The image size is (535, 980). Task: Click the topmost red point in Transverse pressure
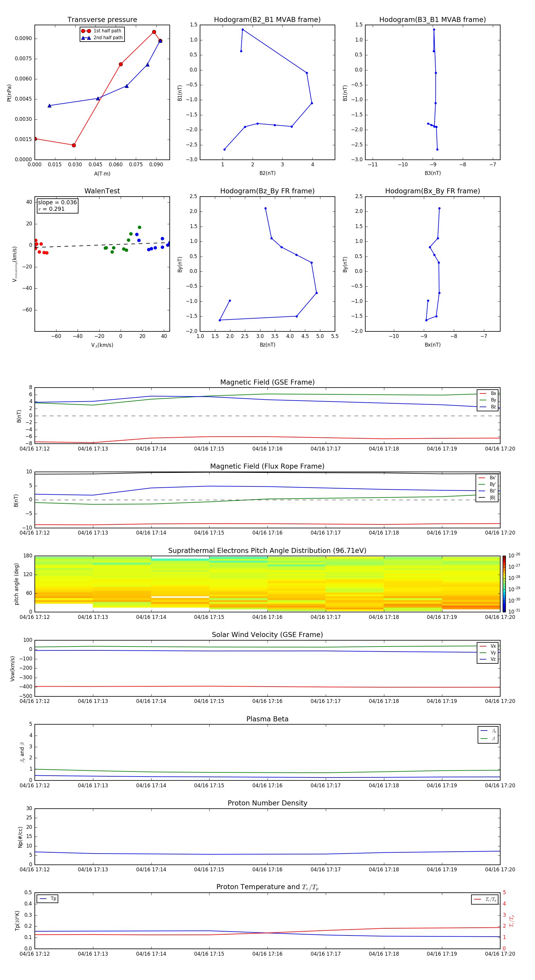154,32
